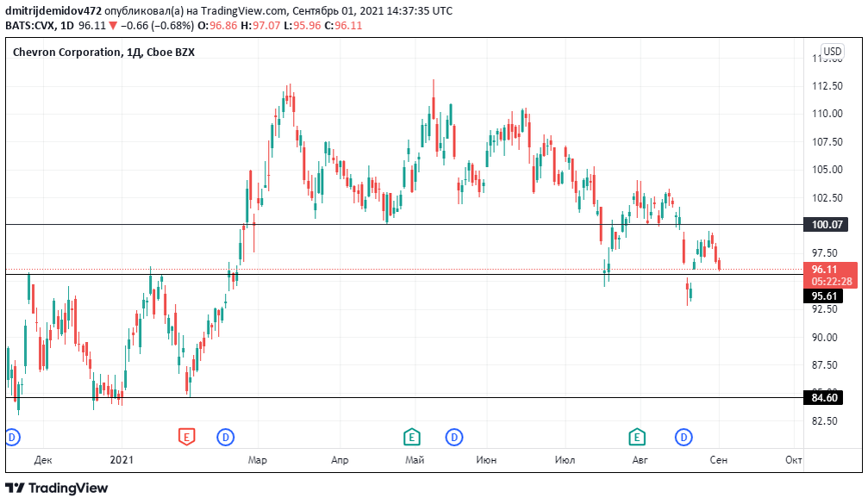
Task: Click the close value C:96.11
Action: tap(343, 26)
